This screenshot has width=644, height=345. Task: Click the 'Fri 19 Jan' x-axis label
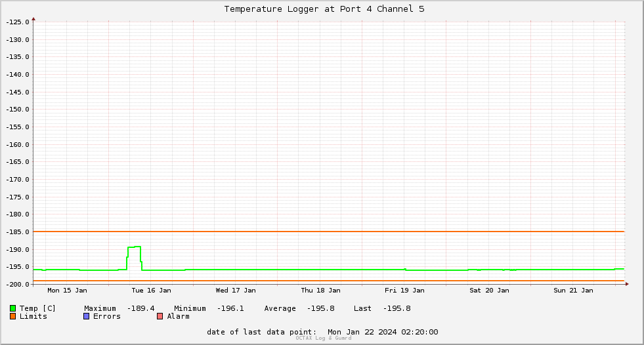click(404, 291)
